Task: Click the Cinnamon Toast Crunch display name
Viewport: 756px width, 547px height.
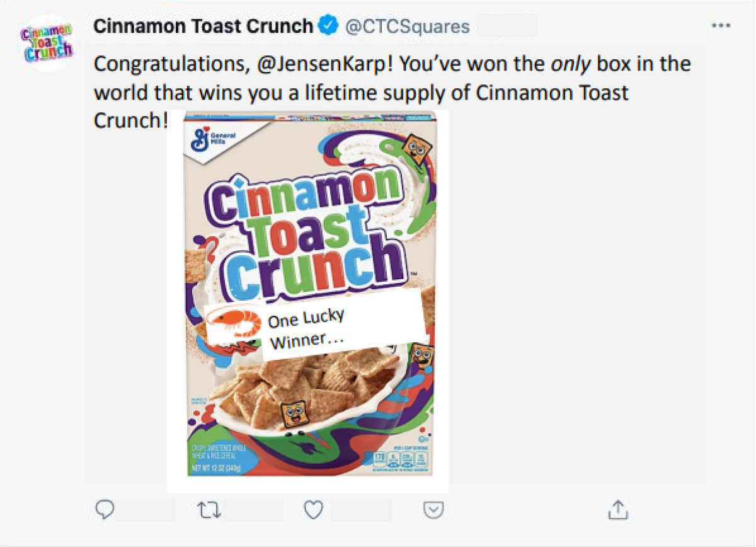Action: (203, 26)
